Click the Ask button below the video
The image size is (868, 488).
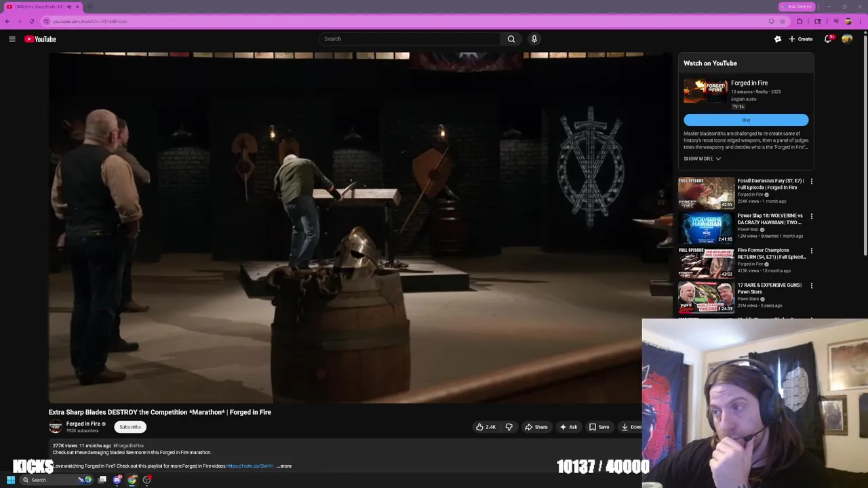click(568, 427)
